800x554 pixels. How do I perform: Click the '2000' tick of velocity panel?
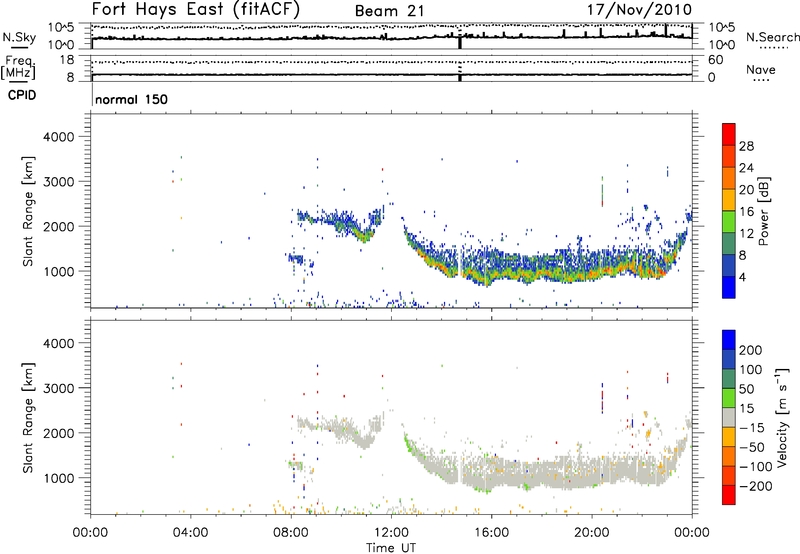(x=59, y=433)
